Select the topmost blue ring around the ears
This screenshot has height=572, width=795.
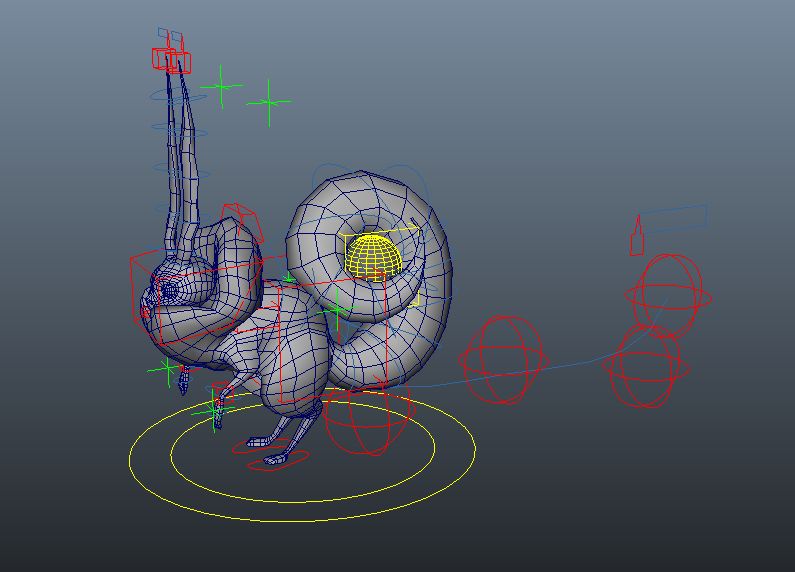pos(178,96)
